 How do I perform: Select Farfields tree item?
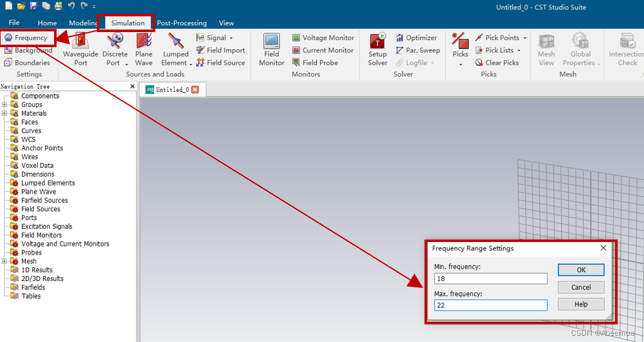33,287
